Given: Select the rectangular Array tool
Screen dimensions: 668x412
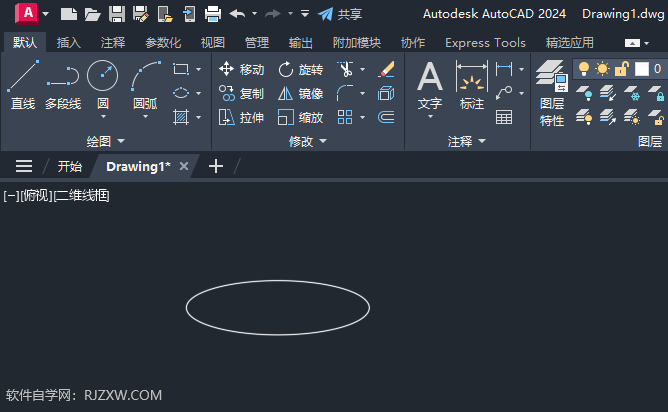Looking at the screenshot, I should tap(345, 117).
